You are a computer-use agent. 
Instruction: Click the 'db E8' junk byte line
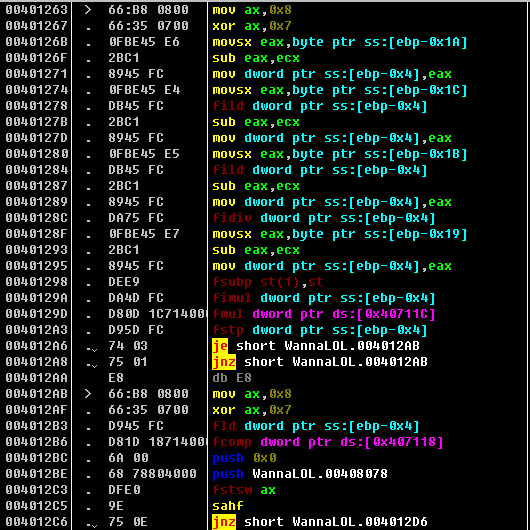(x=232, y=378)
